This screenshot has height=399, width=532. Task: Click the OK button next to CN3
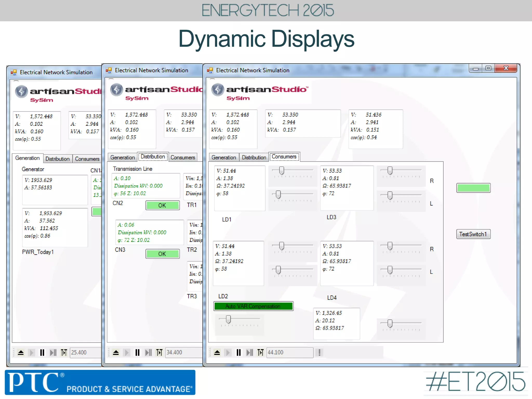click(x=162, y=254)
